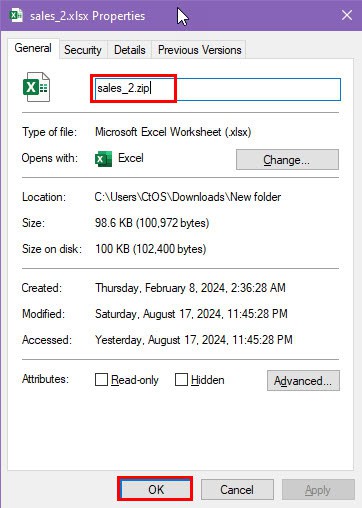Click the sales_2.xlsx Properties title text
Viewport: 362px width, 508px height.
tap(88, 16)
